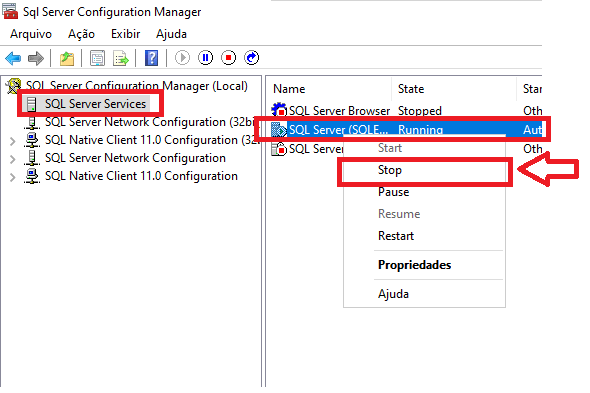Choose Restart in the context menu
Image resolution: width=590 pixels, height=393 pixels.
pyautogui.click(x=424, y=236)
